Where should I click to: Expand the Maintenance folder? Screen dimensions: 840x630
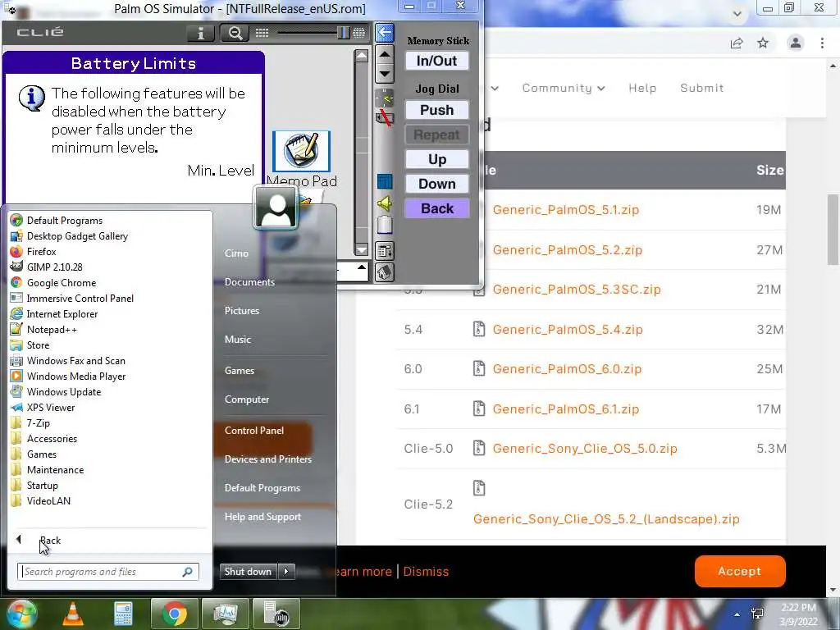pos(55,469)
